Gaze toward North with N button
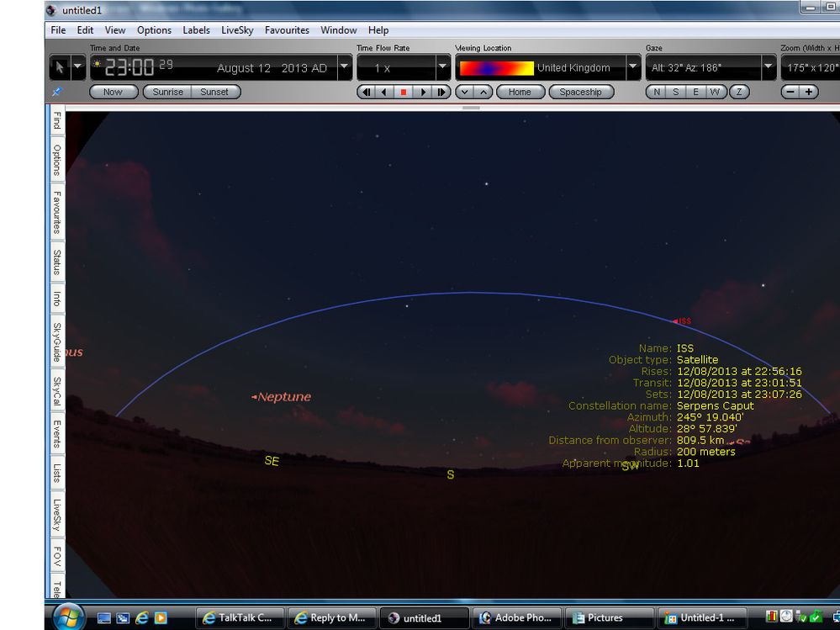Image resolution: width=840 pixels, height=630 pixels. tap(657, 93)
